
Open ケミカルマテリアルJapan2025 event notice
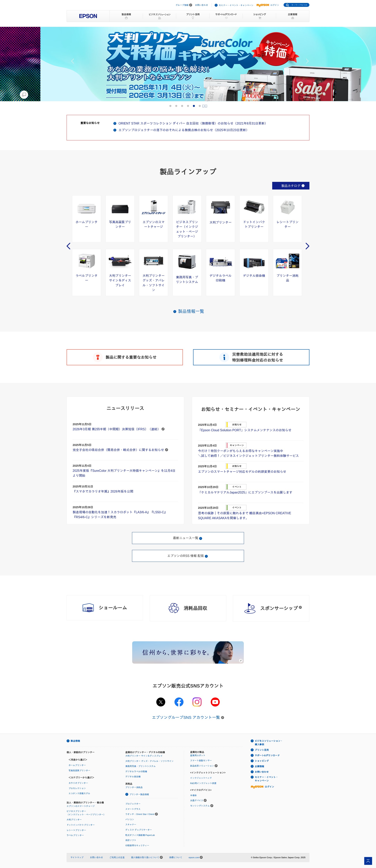(x=245, y=492)
